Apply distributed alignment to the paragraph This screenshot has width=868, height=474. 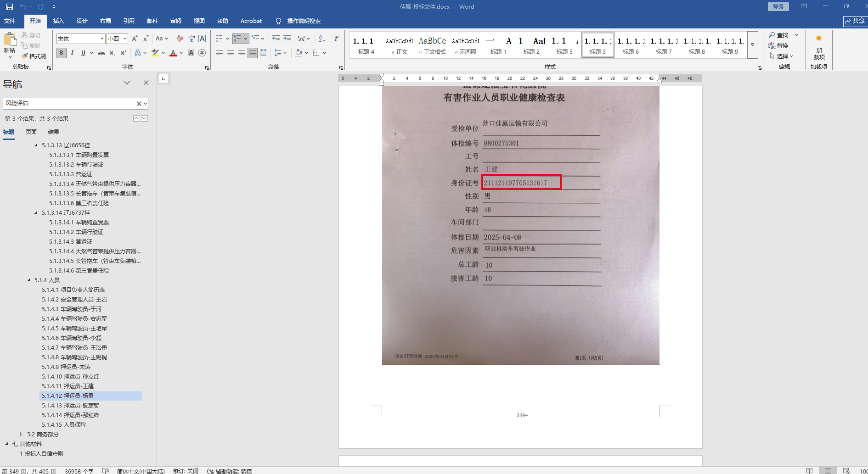pyautogui.click(x=264, y=53)
